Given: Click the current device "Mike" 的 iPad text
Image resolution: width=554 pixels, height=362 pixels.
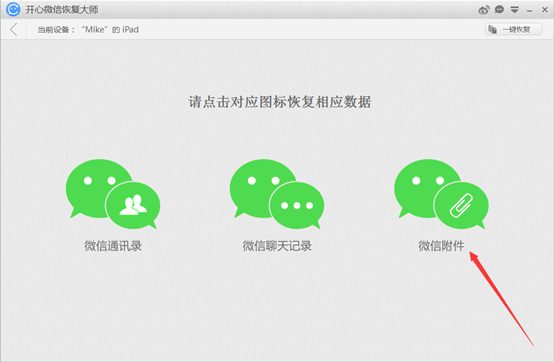Looking at the screenshot, I should [x=88, y=30].
